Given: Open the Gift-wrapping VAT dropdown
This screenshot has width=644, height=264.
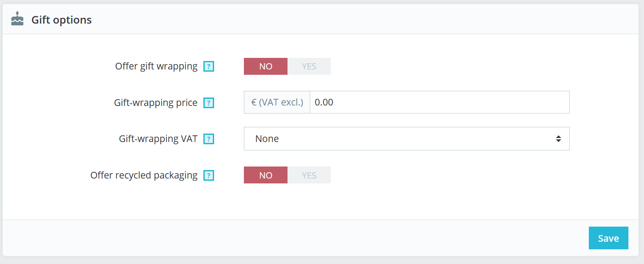Looking at the screenshot, I should point(406,138).
